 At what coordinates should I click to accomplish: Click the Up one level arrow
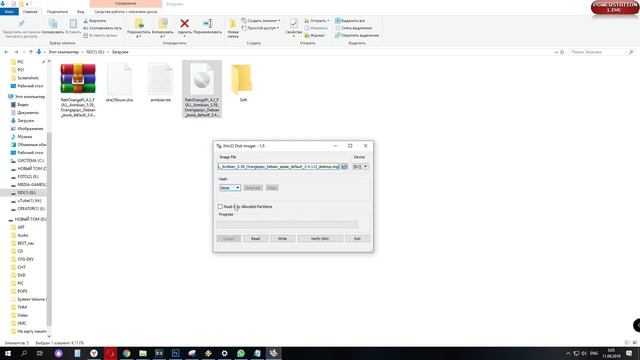coord(31,52)
